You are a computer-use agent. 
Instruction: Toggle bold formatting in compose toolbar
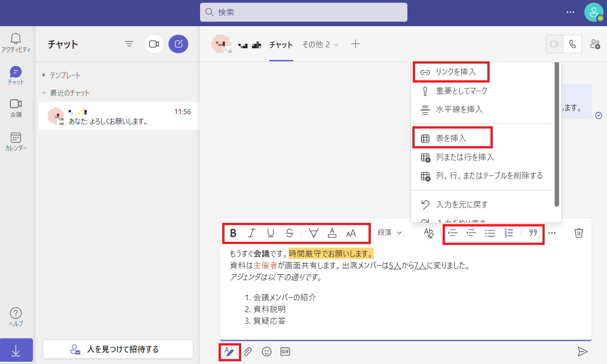pyautogui.click(x=233, y=233)
